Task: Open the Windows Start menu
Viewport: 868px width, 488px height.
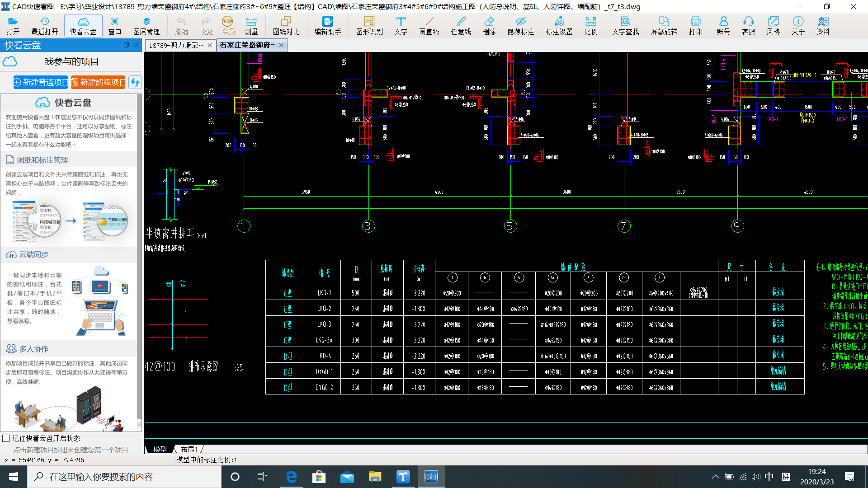Action: coord(14,477)
